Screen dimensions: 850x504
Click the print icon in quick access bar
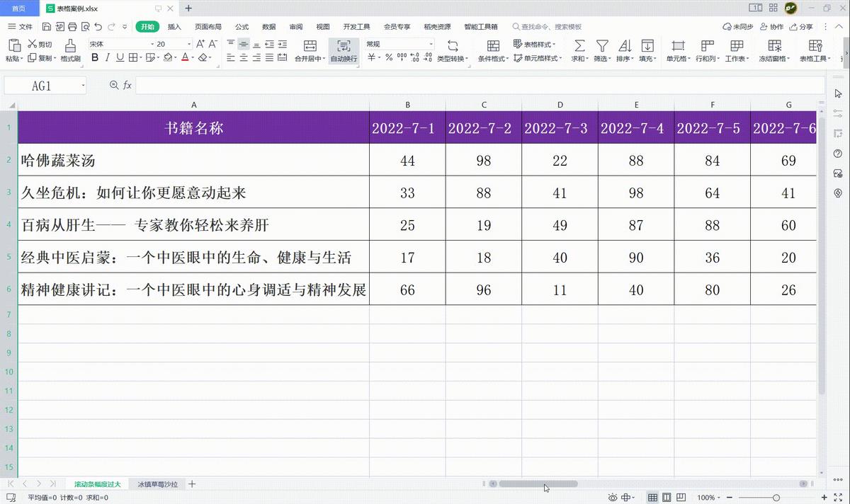[x=71, y=26]
